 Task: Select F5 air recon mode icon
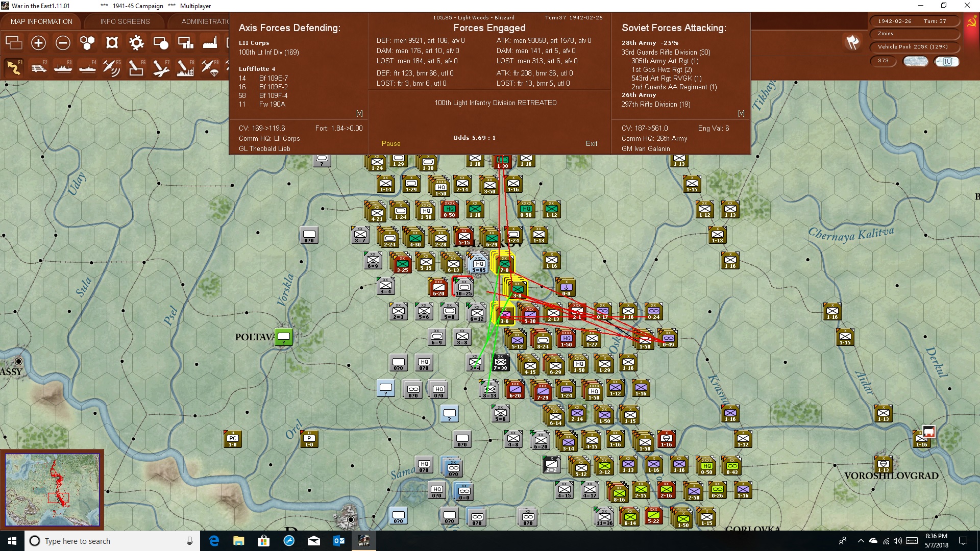[x=112, y=67]
